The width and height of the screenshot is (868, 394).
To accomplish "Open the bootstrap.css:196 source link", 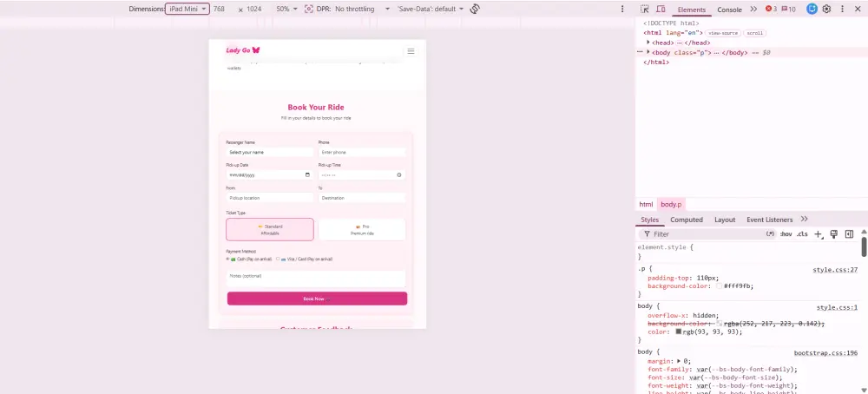I will pyautogui.click(x=825, y=352).
